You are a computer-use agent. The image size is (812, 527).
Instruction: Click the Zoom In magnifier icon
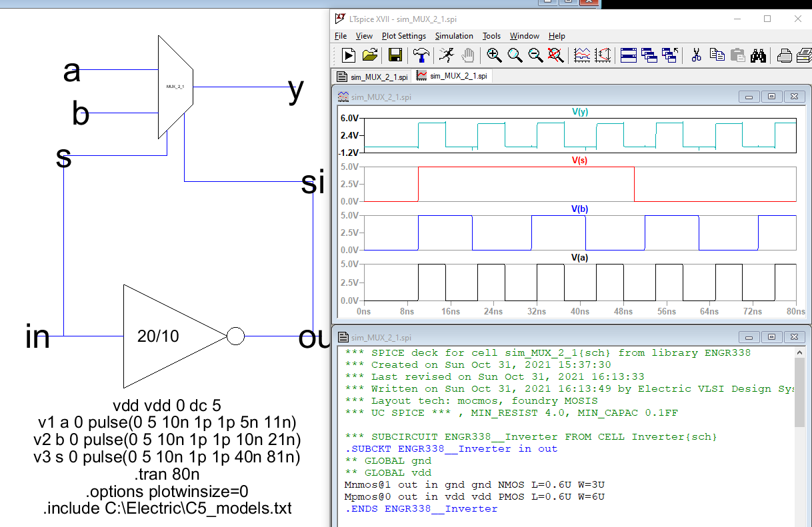[493, 55]
